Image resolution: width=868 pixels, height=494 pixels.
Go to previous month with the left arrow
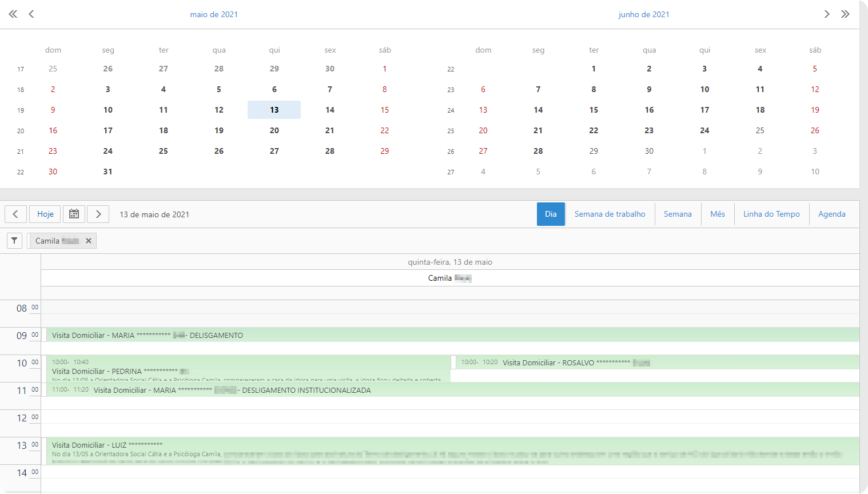(31, 14)
